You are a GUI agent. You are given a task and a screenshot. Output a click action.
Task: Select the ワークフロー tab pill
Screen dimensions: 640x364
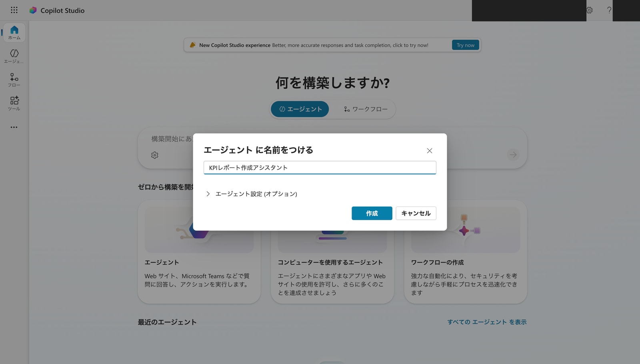pos(366,109)
